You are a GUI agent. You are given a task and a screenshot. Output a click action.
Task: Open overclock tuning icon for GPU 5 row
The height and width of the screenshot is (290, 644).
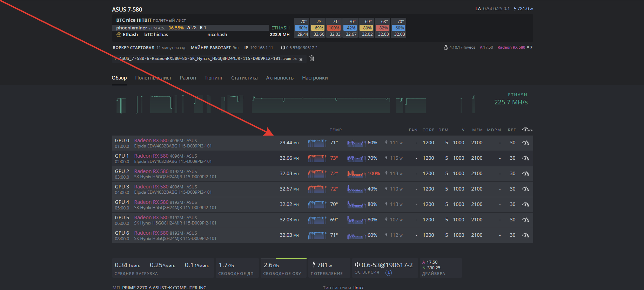tap(525, 220)
